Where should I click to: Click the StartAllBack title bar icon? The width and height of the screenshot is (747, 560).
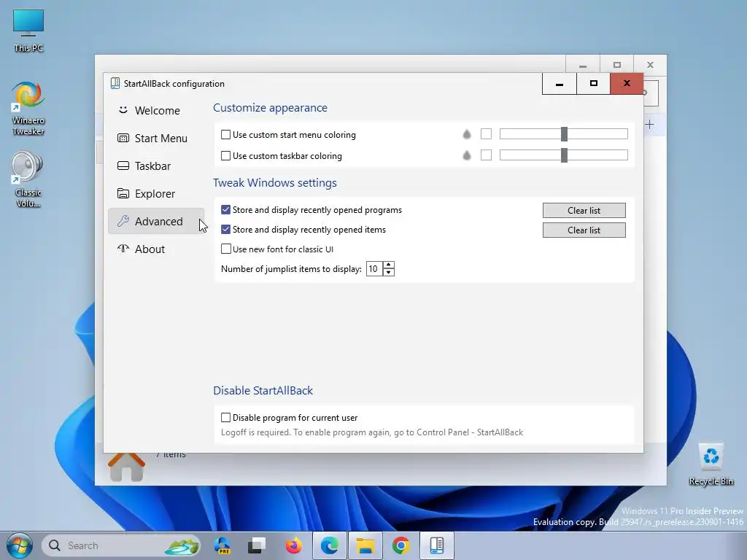[115, 83]
